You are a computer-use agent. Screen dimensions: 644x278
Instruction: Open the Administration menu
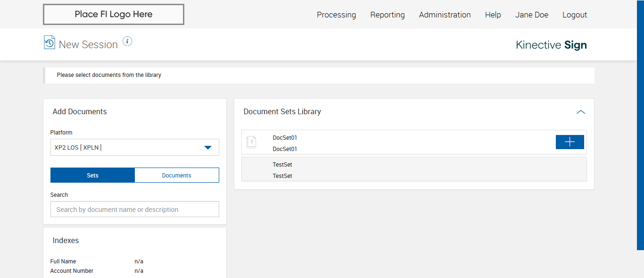pos(445,15)
